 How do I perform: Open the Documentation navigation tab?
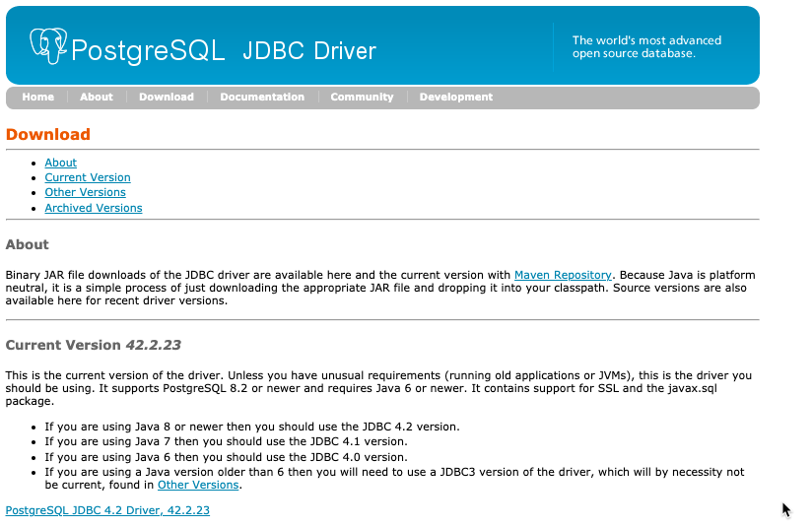(262, 97)
